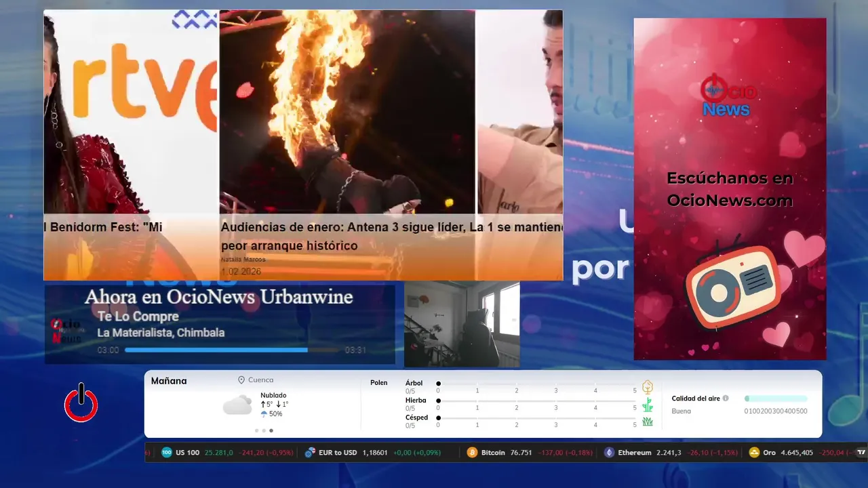Click the location pin beside Cuenca
This screenshot has height=488, width=868.
(x=241, y=380)
